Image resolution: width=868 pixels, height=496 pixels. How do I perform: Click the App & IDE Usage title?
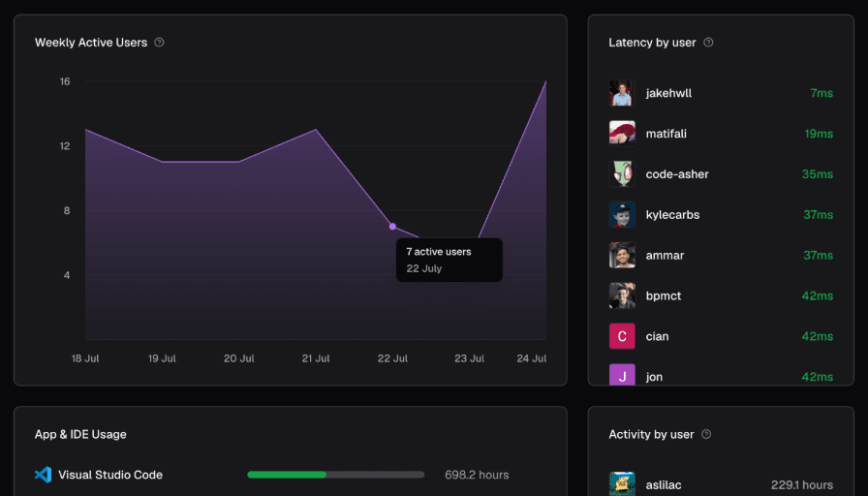[80, 435]
